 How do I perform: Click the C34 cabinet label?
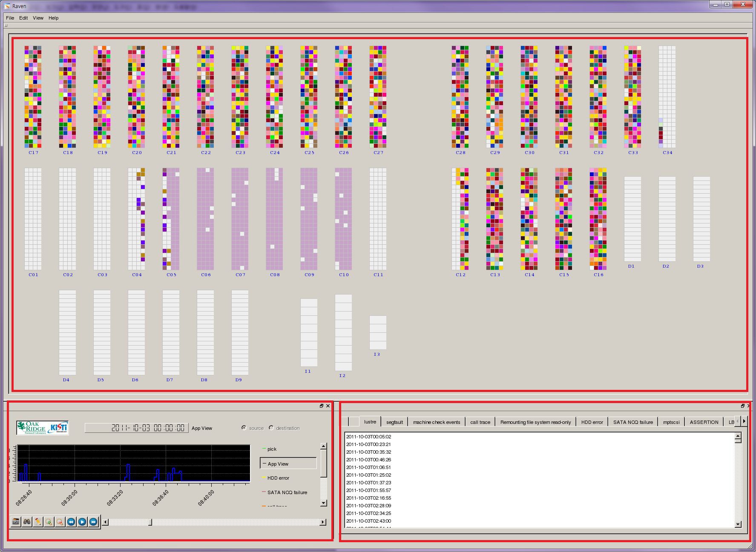pos(667,152)
